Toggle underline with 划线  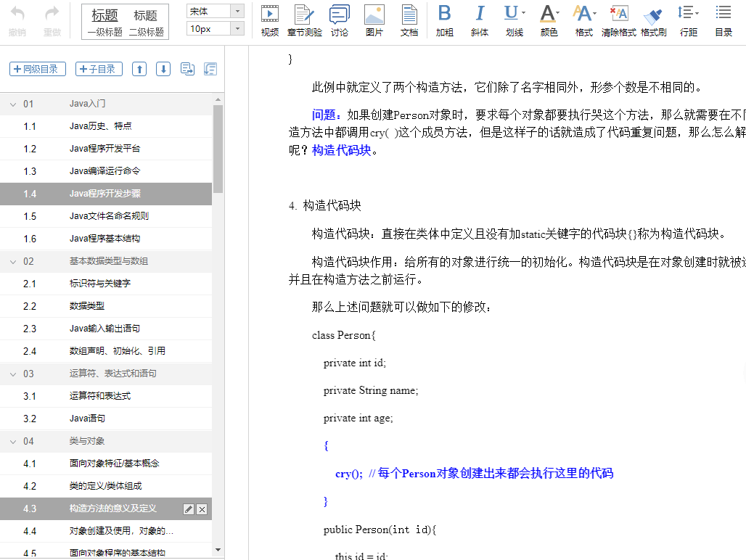click(x=515, y=21)
